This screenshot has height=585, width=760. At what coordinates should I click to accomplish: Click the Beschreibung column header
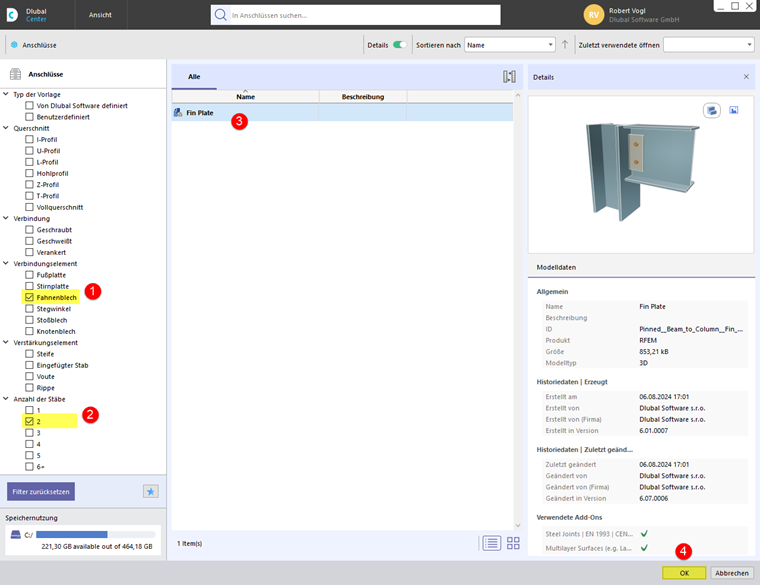point(363,96)
